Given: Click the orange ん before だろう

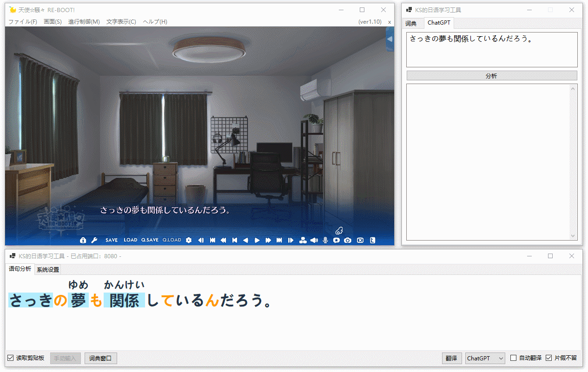Looking at the screenshot, I should (211, 300).
